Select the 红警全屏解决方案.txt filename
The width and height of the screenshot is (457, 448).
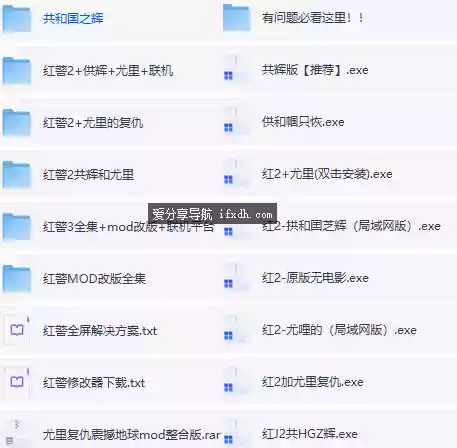[100, 331]
